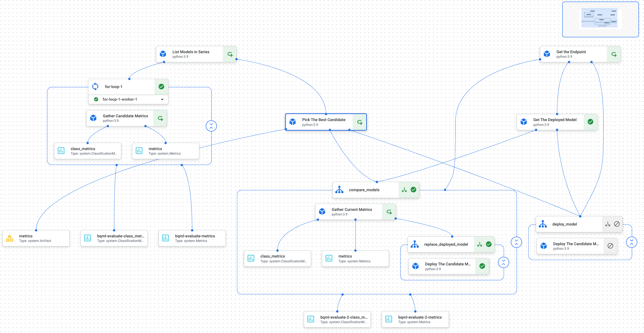Collapse the compare_models group
Screen dimensions: 644x333
click(x=516, y=242)
